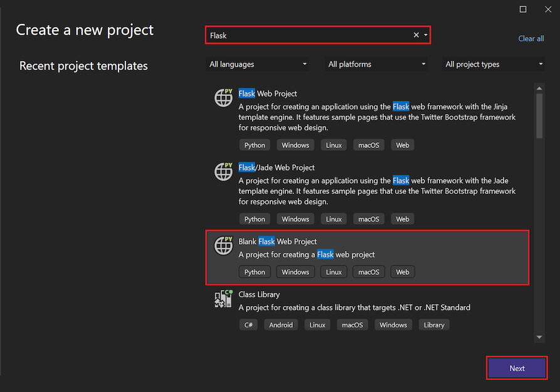This screenshot has width=560, height=392.
Task: Click the scroll-up arrow on the template list
Action: coord(539,87)
